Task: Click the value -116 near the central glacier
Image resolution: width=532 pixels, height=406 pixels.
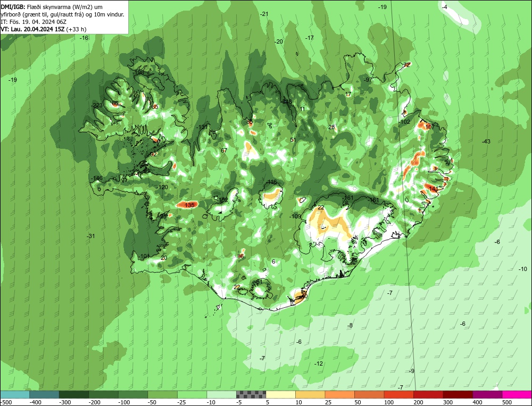Action: click(x=271, y=182)
